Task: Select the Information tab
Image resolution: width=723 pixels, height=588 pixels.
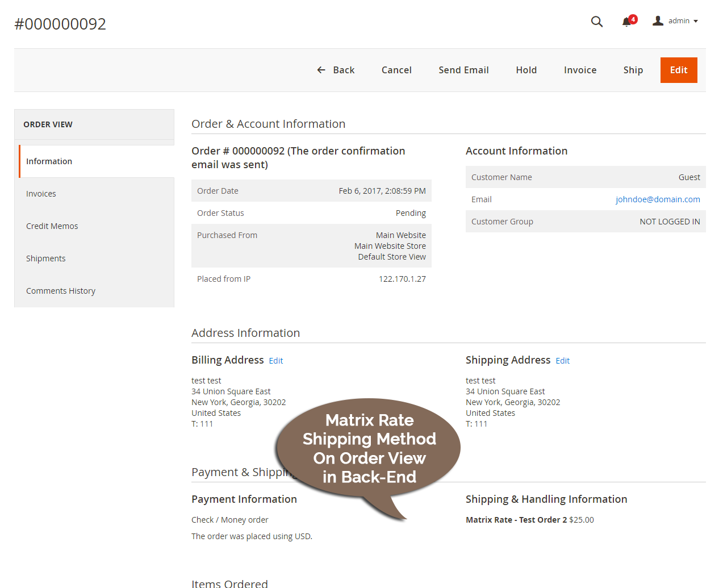Action: [49, 161]
